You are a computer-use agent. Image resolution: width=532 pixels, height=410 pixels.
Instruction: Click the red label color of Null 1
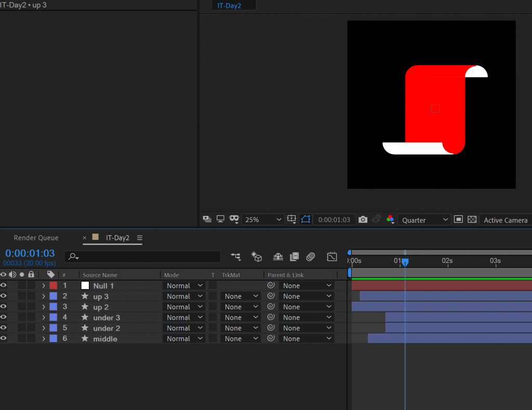(53, 285)
